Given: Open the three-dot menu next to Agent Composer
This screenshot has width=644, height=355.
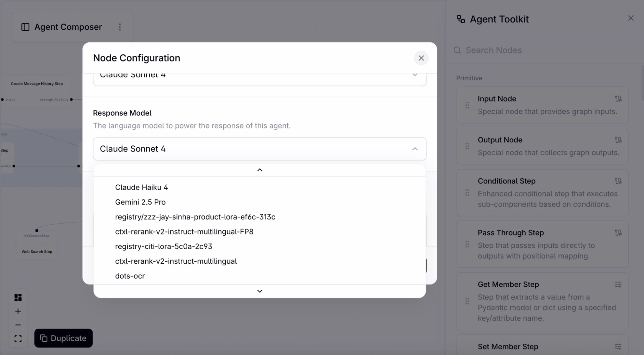Looking at the screenshot, I should [x=120, y=27].
